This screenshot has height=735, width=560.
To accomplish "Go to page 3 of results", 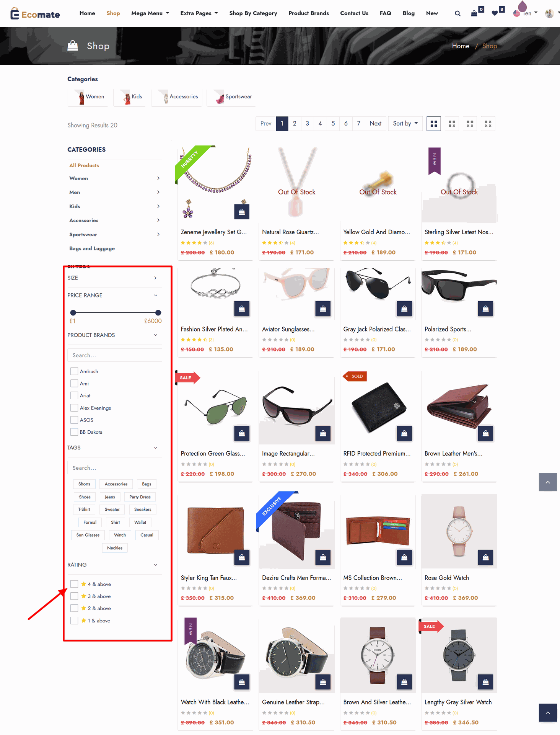I will [307, 124].
